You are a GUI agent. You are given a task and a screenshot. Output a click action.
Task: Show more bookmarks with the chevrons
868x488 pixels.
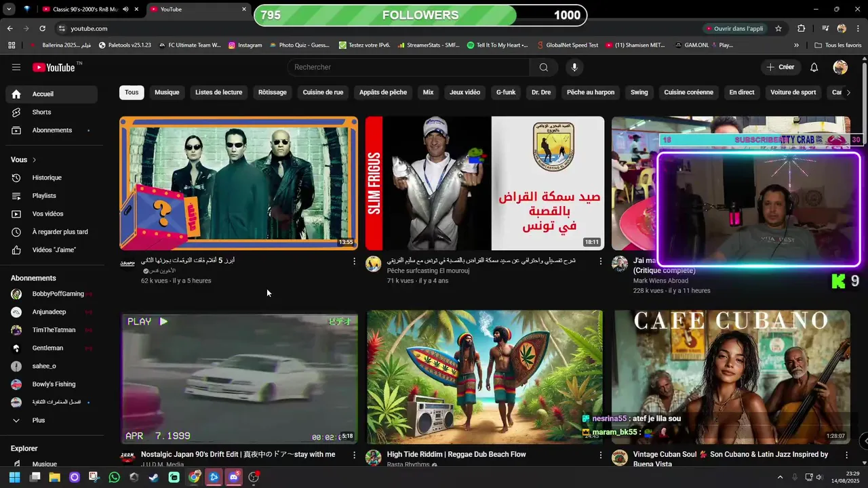click(796, 45)
